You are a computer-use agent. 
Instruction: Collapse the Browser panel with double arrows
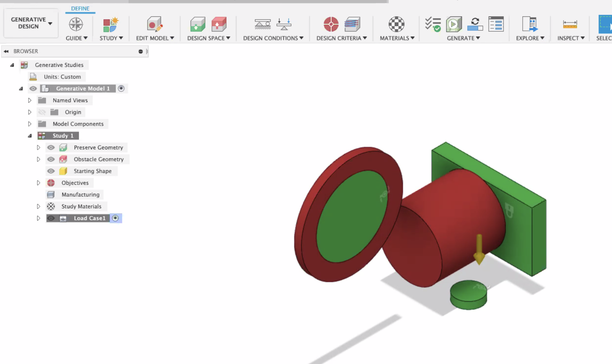[6, 51]
